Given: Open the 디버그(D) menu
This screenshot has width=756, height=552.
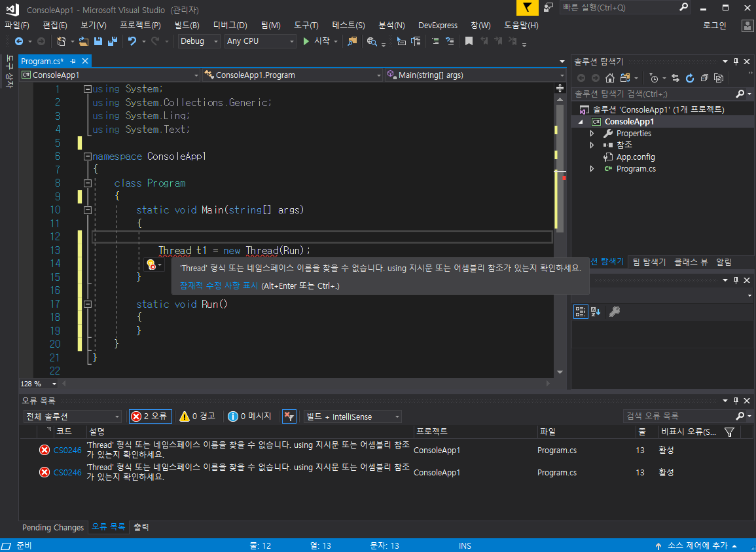Looking at the screenshot, I should pyautogui.click(x=230, y=26).
